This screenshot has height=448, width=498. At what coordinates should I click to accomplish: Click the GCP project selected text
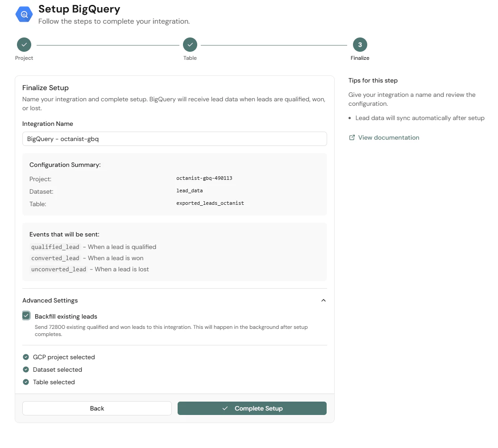(64, 357)
